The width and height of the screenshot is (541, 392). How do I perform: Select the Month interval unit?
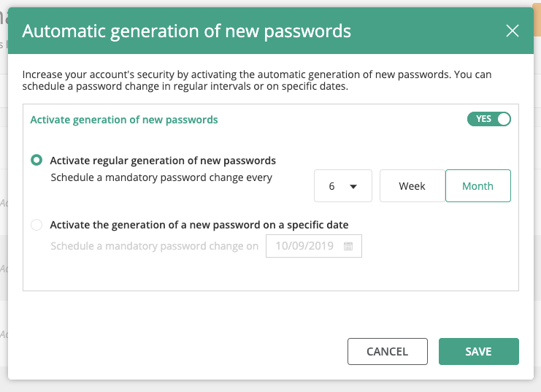[x=478, y=185]
